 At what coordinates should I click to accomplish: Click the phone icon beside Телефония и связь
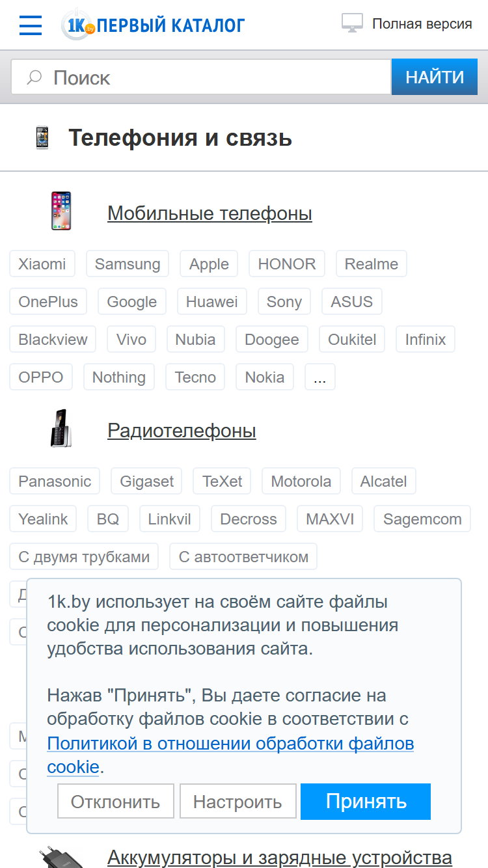(x=42, y=138)
